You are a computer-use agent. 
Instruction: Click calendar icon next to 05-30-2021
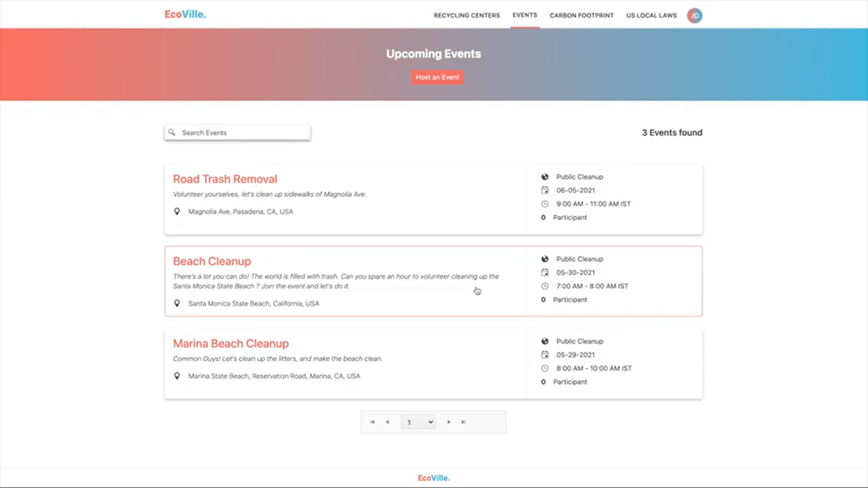tap(545, 272)
